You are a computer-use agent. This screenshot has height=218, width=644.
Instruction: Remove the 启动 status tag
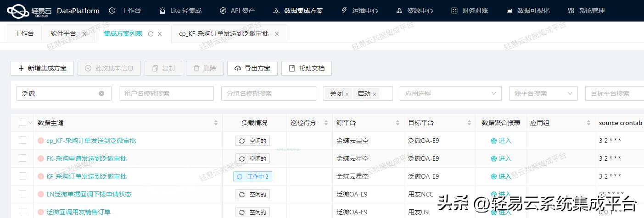tap(375, 94)
